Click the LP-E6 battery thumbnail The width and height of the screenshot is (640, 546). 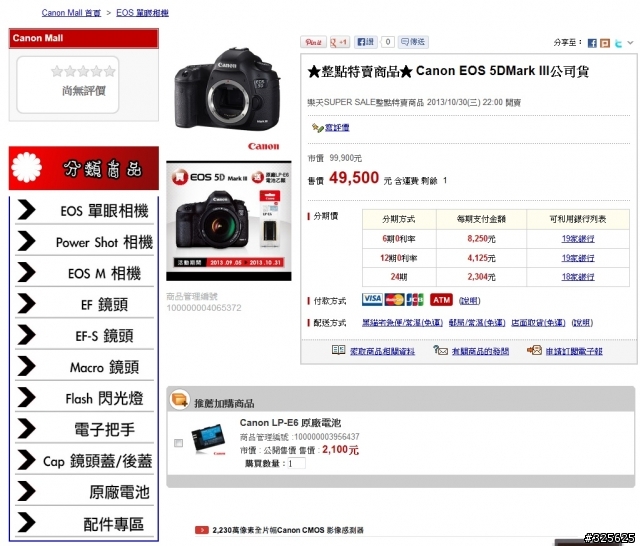tap(209, 439)
